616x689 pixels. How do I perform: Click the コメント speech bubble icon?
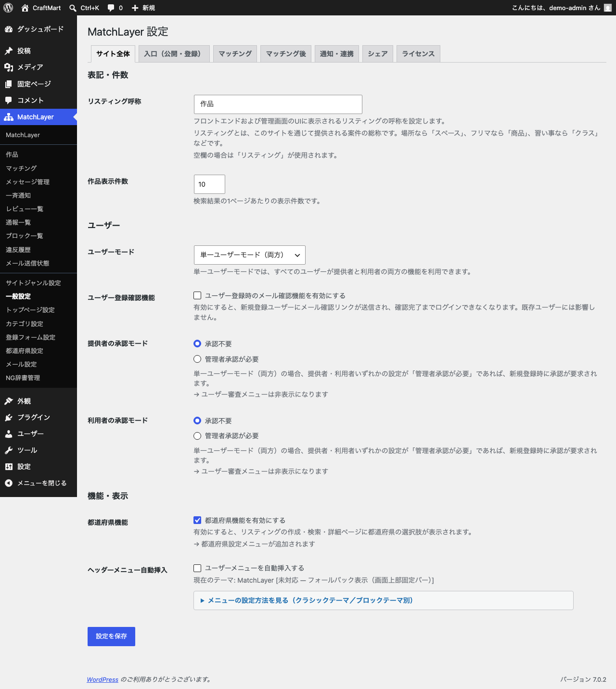(x=9, y=100)
